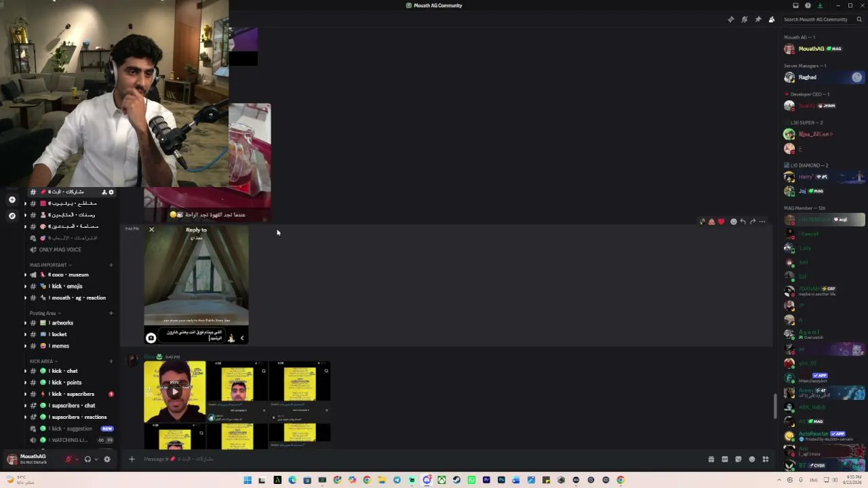Open the supscribers reactions channel
Screen dimensions: 868x488
(71, 417)
